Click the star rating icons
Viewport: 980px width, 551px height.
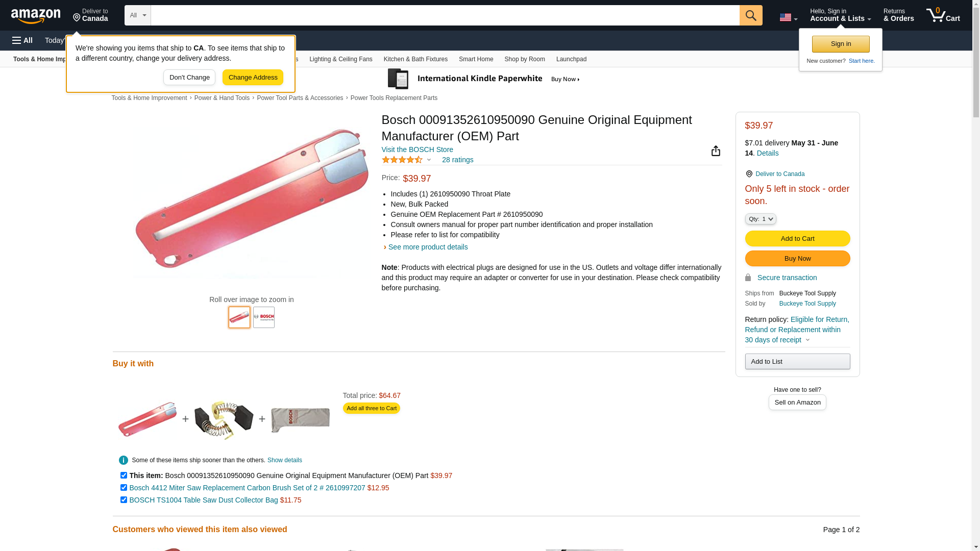[x=402, y=160]
